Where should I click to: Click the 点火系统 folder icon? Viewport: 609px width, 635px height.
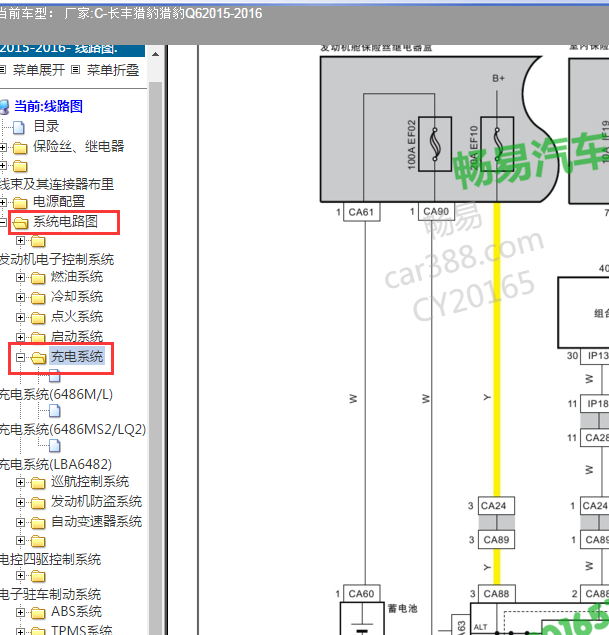(38, 318)
